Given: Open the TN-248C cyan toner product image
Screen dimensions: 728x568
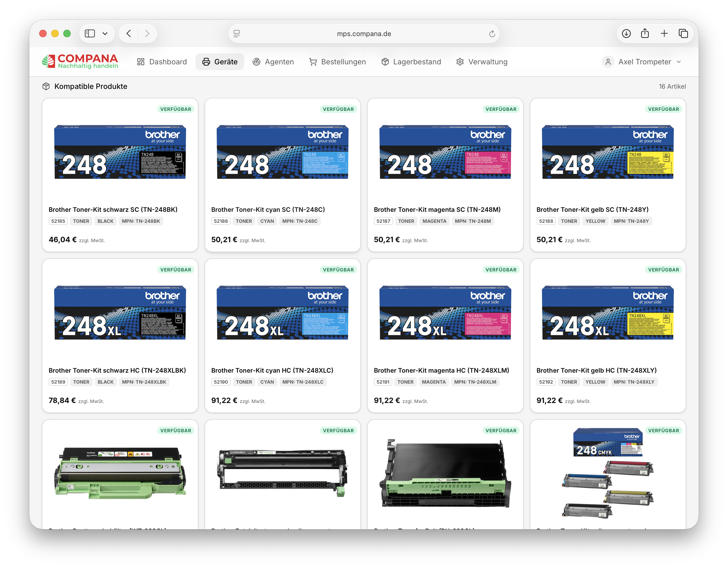Looking at the screenshot, I should click(282, 152).
